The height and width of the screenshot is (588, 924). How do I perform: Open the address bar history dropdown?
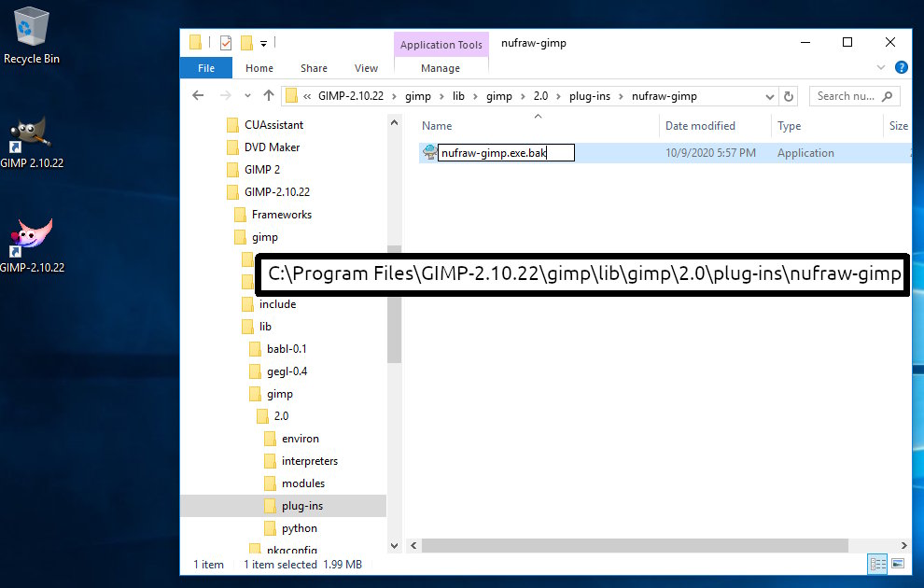(769, 97)
